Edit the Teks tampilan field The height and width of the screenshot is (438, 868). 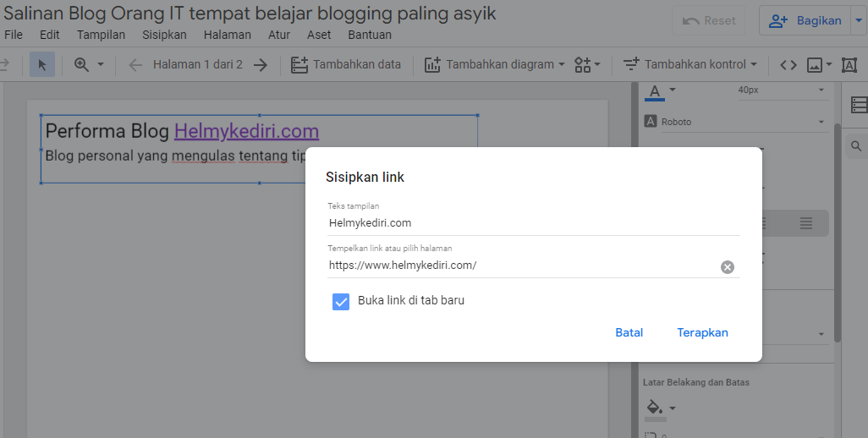[534, 223]
